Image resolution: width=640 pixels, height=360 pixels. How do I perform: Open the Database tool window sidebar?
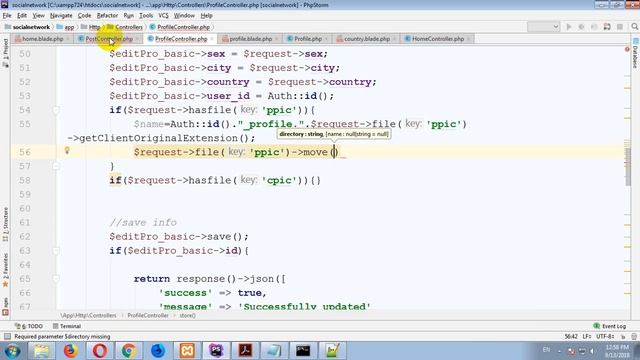tap(635, 53)
